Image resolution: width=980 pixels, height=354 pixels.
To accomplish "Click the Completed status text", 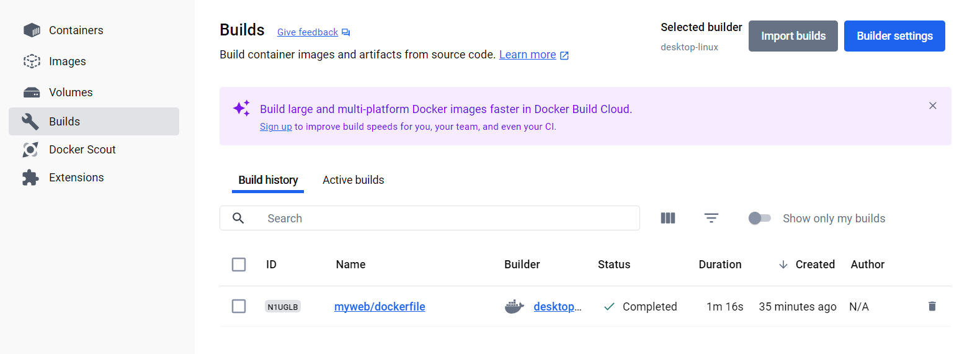I will tap(649, 307).
